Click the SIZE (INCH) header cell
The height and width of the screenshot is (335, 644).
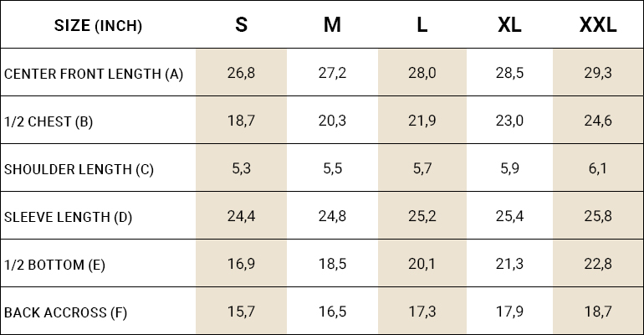tap(98, 25)
